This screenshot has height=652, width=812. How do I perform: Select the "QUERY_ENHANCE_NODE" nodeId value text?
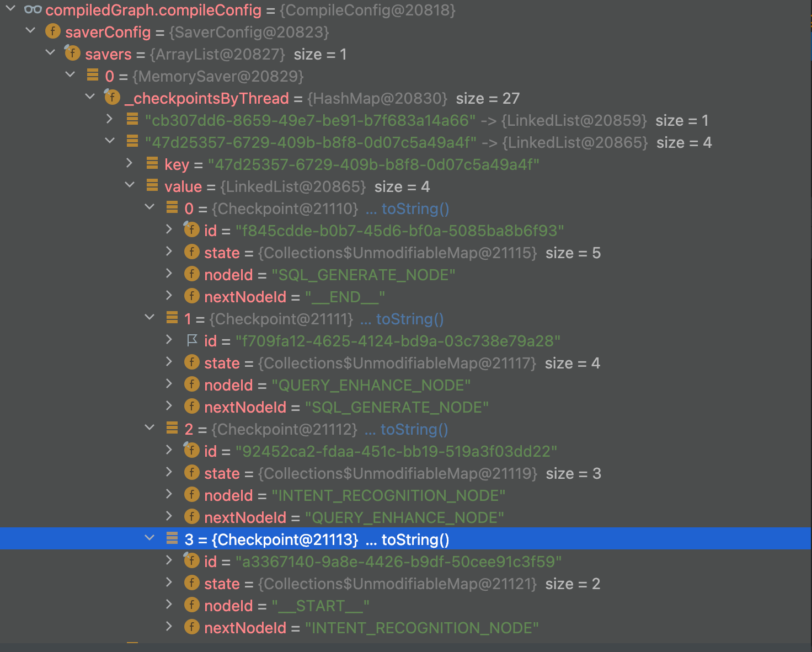(x=371, y=385)
